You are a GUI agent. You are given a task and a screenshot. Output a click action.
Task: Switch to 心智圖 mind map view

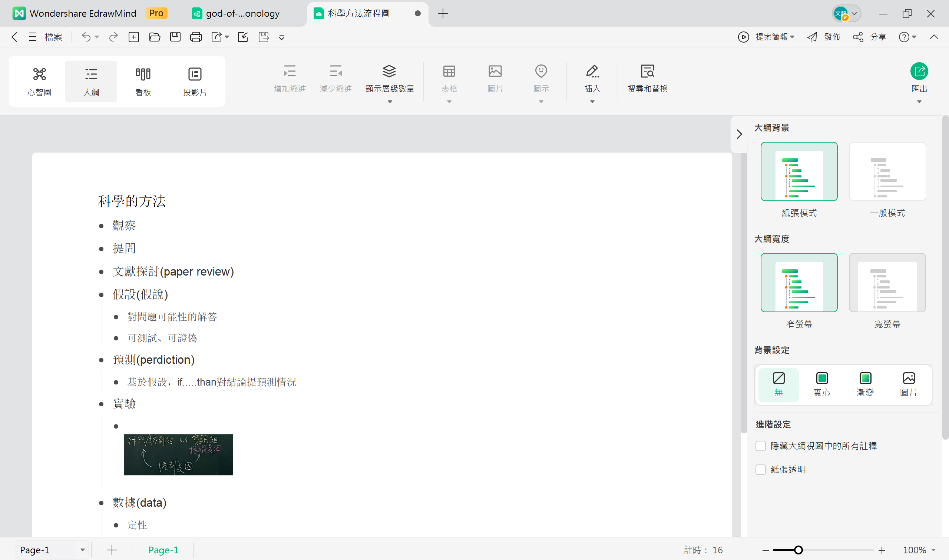click(39, 81)
